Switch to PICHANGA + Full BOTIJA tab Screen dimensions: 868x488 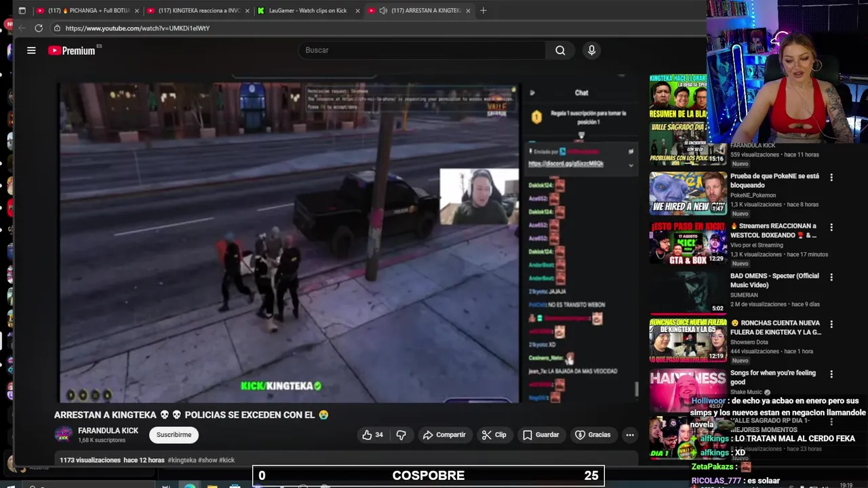click(x=88, y=10)
